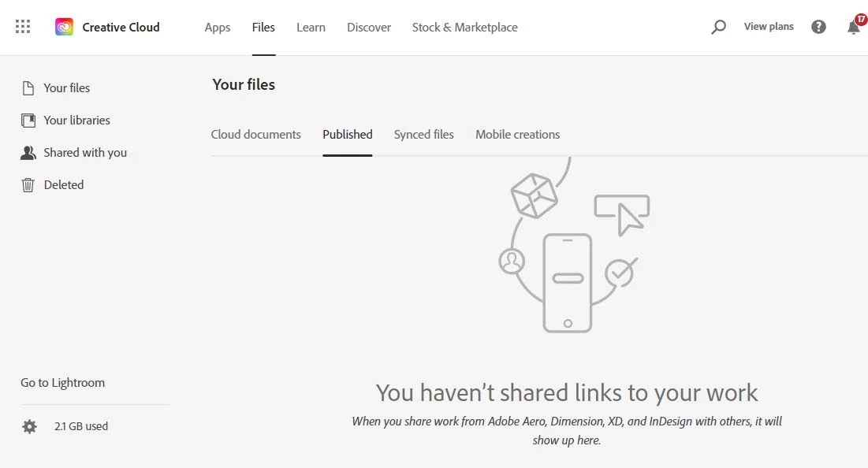Screen dimensions: 868x468
Task: Click the Creative Cloud title text
Action: point(121,27)
